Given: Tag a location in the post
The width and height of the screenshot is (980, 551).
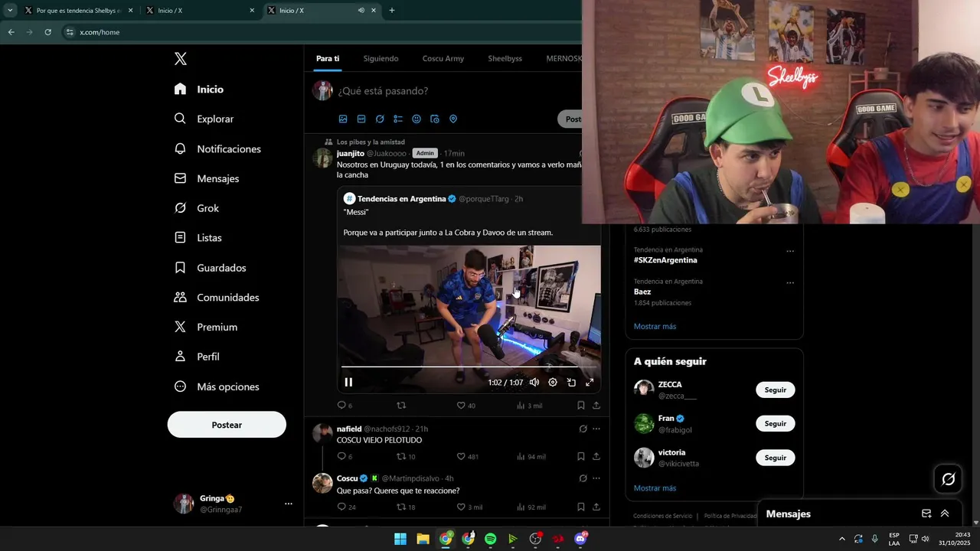Looking at the screenshot, I should point(453,119).
